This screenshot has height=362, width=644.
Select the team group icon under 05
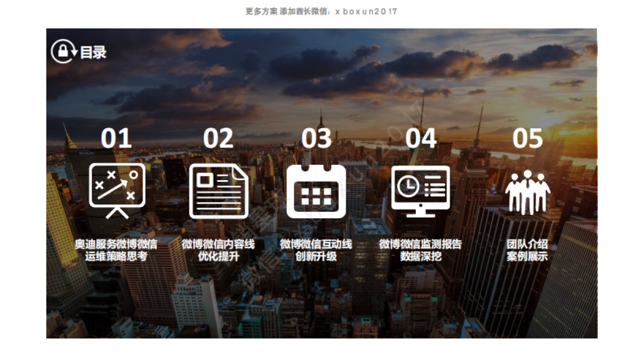coord(529,193)
